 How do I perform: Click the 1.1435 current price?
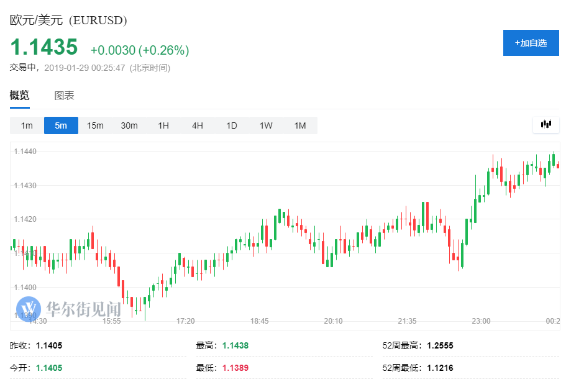(44, 47)
